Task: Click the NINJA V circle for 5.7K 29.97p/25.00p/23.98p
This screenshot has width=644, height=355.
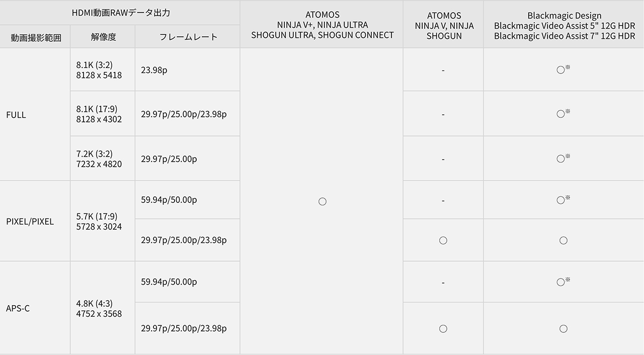Action: pyautogui.click(x=443, y=240)
